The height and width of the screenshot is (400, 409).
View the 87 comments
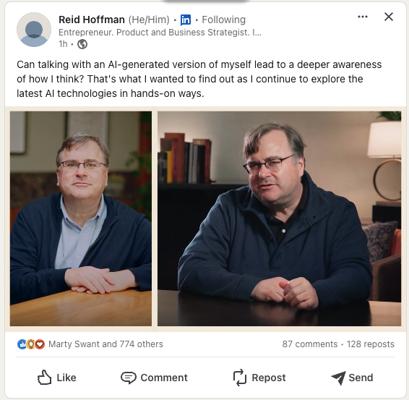click(x=310, y=344)
